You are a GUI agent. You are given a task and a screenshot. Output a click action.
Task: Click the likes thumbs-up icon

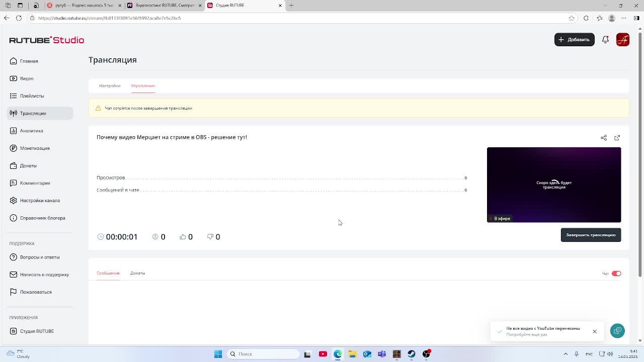click(183, 237)
